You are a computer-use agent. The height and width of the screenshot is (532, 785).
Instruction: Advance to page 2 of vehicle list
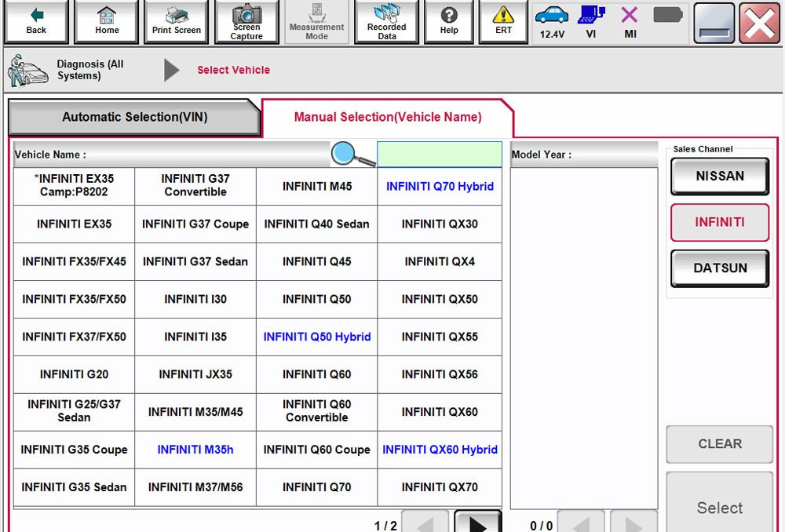coord(477,520)
